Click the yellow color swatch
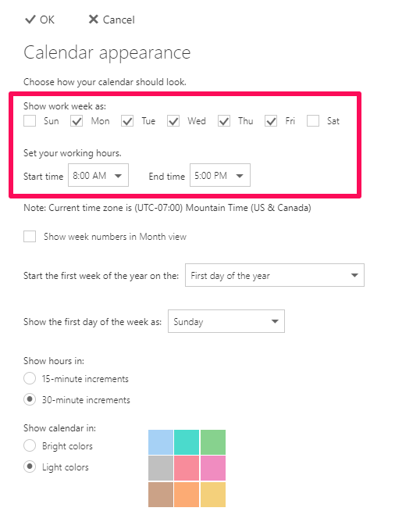 click(213, 495)
